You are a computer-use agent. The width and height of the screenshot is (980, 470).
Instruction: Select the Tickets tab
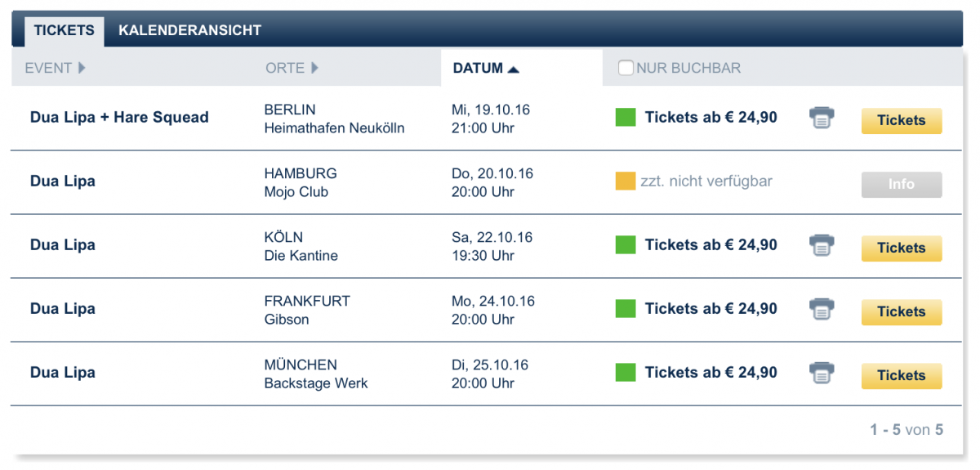(x=64, y=31)
